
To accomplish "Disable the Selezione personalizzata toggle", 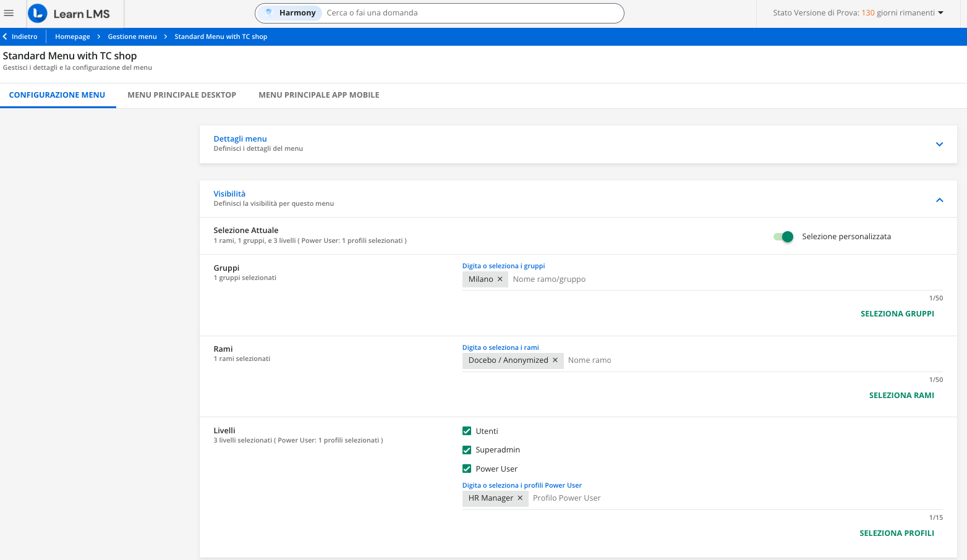I will pos(783,237).
